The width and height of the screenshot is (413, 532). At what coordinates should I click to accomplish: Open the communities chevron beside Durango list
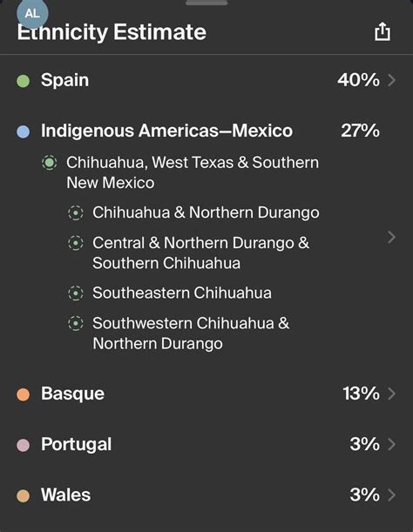[x=391, y=237]
